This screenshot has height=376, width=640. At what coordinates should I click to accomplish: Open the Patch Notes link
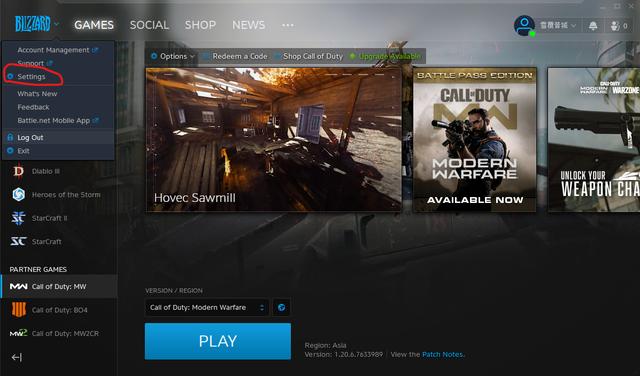[x=442, y=354]
